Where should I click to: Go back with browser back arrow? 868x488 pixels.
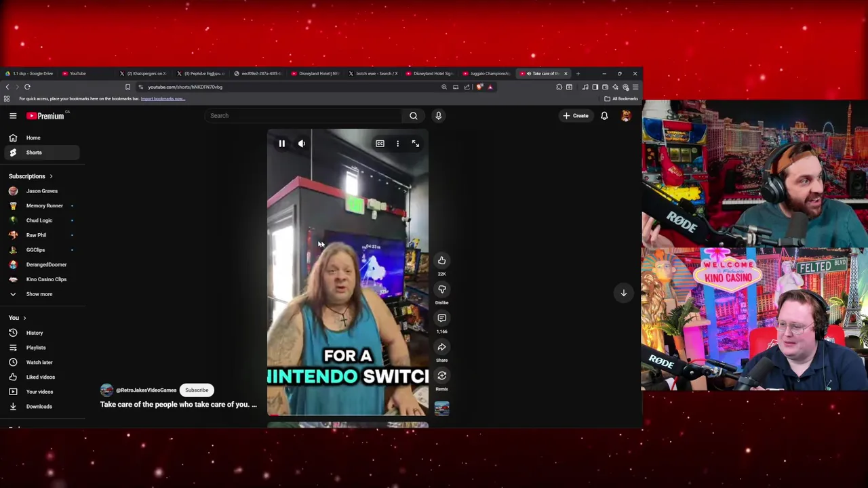7,87
